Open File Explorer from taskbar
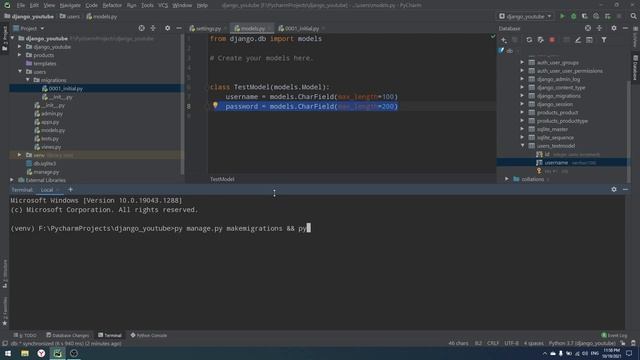 [25, 353]
